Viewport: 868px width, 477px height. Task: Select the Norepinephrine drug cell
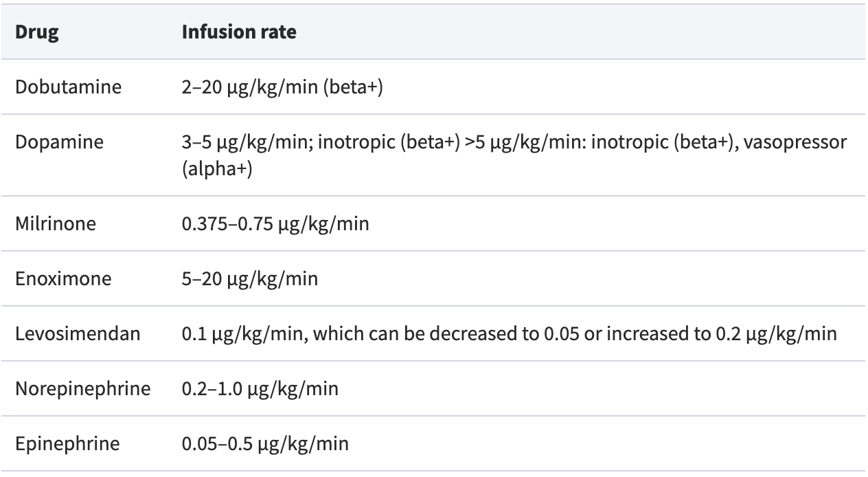82,389
